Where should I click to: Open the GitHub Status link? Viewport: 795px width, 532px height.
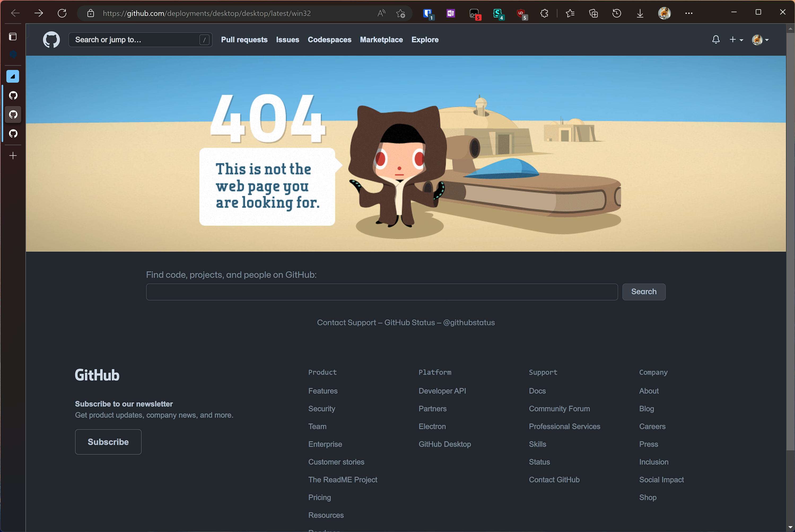click(409, 322)
